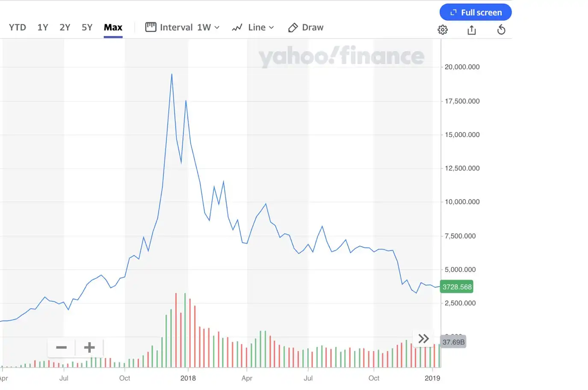Choose the 2Y time range
The width and height of the screenshot is (588, 390).
[65, 27]
